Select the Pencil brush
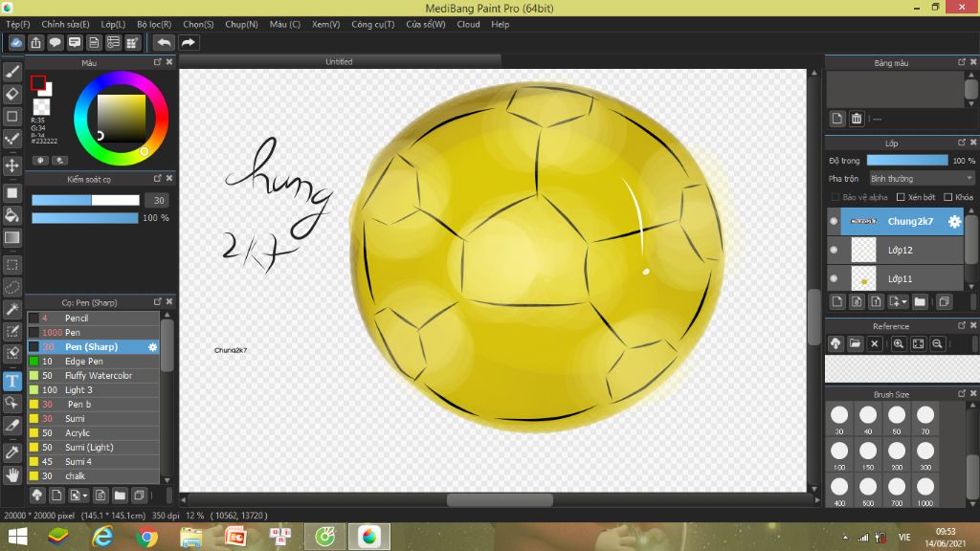The width and height of the screenshot is (980, 551). (94, 318)
